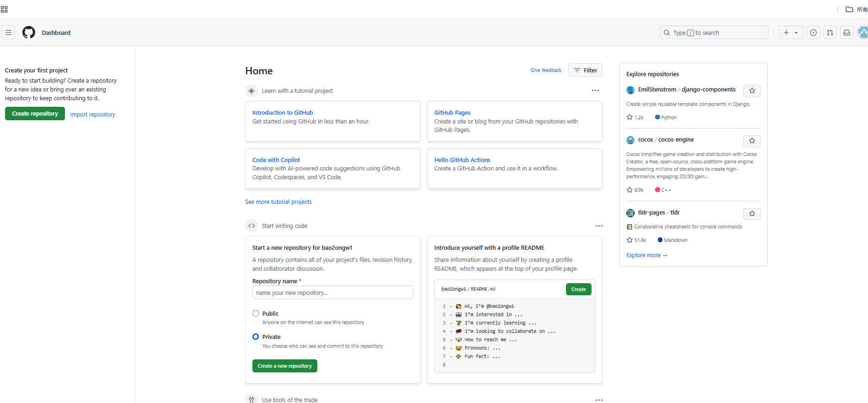Image resolution: width=868 pixels, height=403 pixels.
Task: Select the Private repository radio option
Action: (256, 337)
